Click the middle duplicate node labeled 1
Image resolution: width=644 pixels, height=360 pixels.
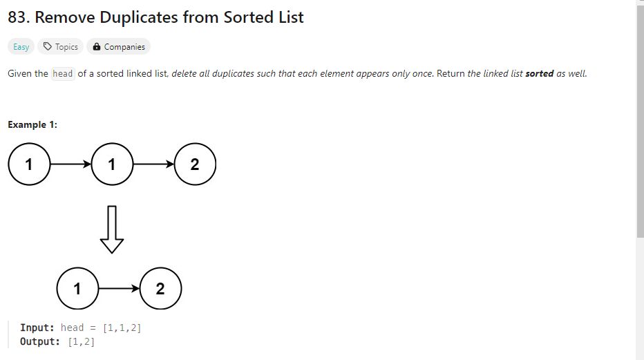point(112,164)
